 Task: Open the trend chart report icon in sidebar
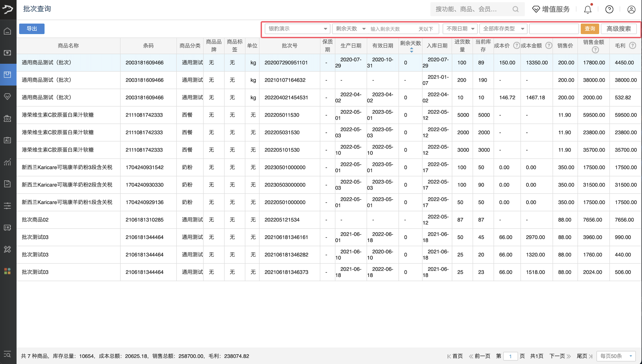(8, 162)
